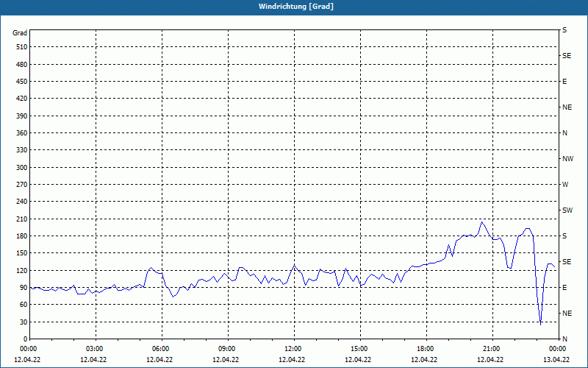The image size is (588, 368).
Task: Click the 150 value on the left axis
Action: click(22, 253)
